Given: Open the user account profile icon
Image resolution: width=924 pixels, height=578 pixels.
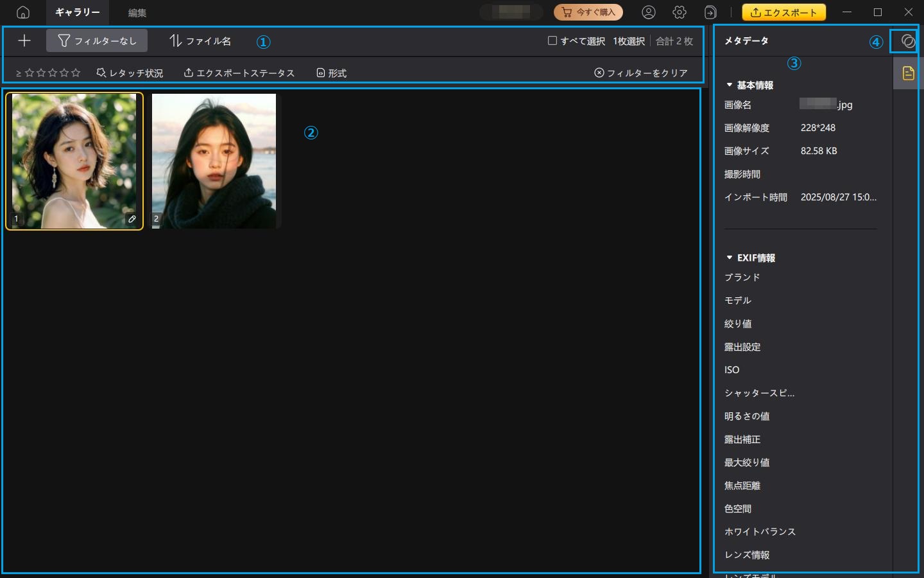Looking at the screenshot, I should [x=649, y=12].
